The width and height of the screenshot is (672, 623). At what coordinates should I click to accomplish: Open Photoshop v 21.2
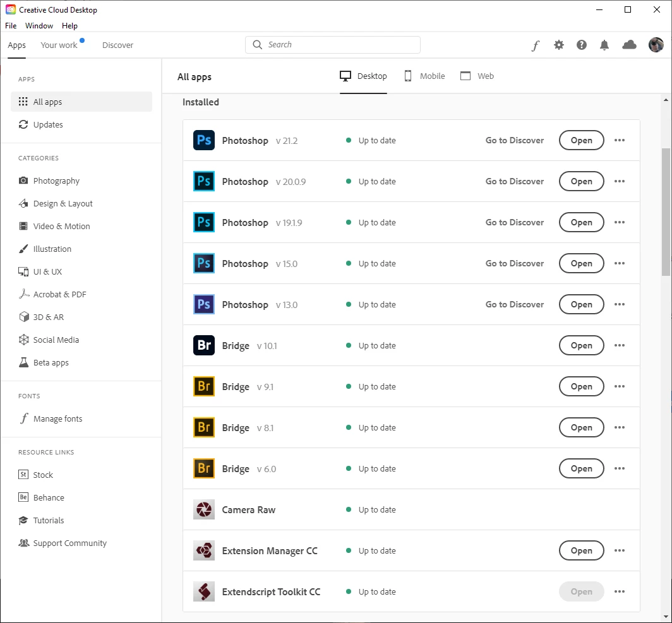pyautogui.click(x=581, y=140)
